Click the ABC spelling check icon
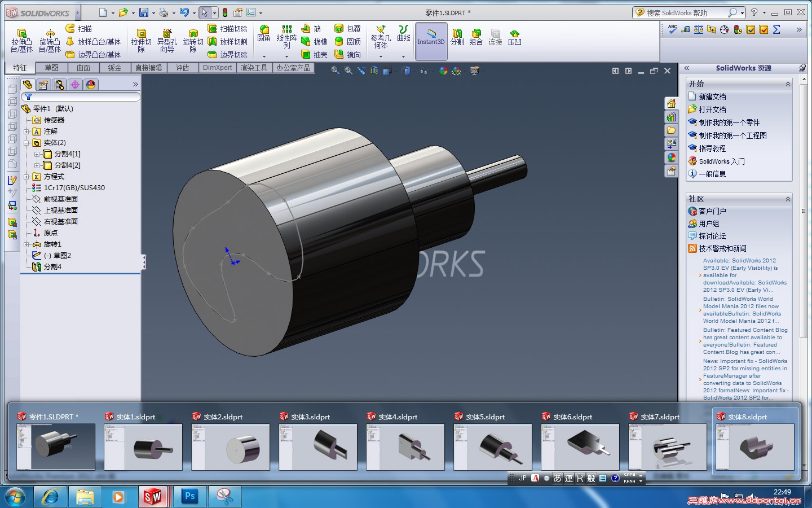Viewport: 812px width, 508px height. (x=673, y=29)
